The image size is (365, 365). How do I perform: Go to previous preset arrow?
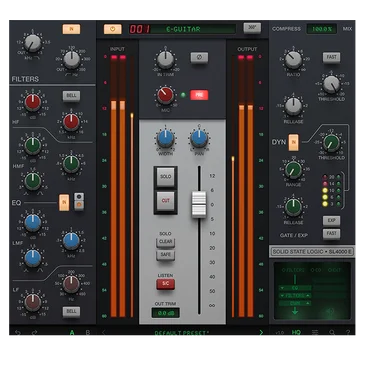[103, 332]
